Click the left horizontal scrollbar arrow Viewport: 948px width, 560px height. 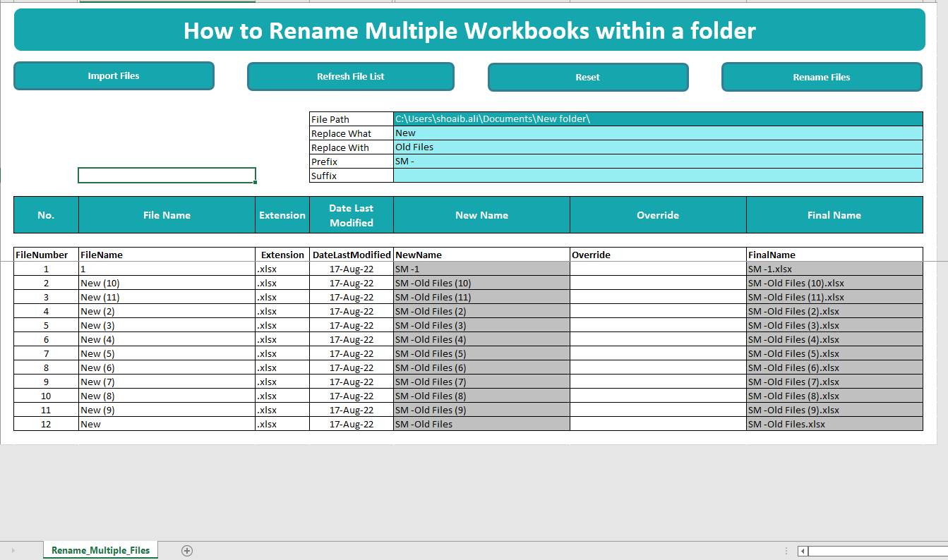[802, 551]
